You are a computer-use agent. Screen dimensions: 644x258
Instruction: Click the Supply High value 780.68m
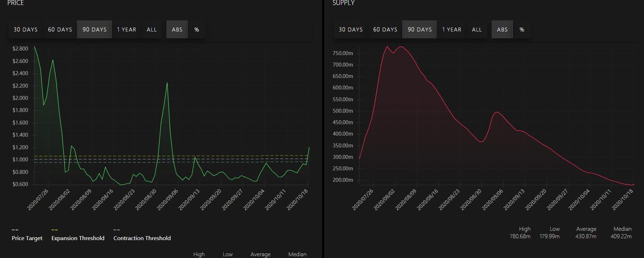(x=520, y=237)
